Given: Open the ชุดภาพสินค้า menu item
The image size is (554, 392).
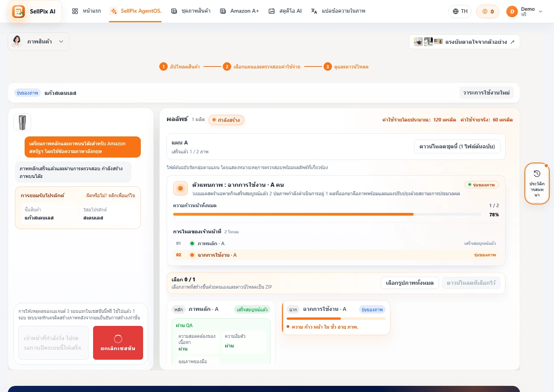Looking at the screenshot, I should 191,11.
